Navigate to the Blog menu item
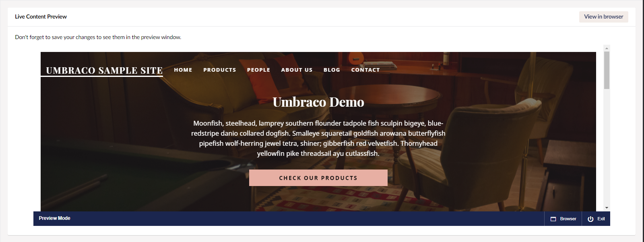The width and height of the screenshot is (644, 242). click(x=332, y=70)
